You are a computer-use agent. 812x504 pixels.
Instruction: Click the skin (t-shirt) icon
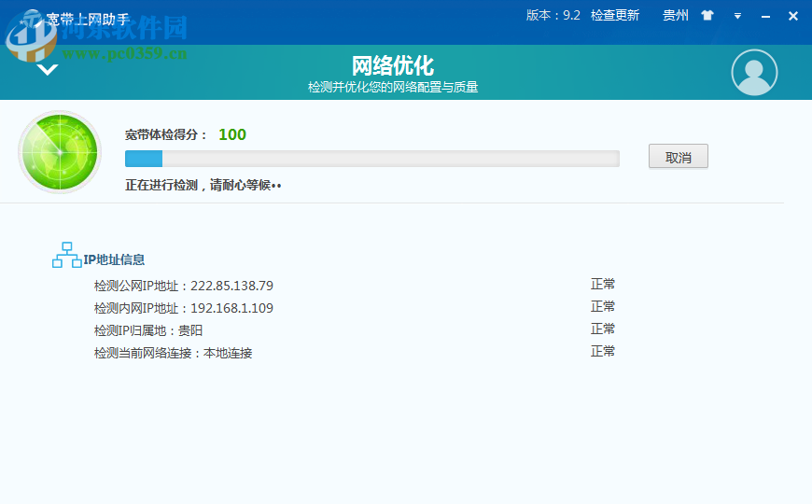point(707,16)
